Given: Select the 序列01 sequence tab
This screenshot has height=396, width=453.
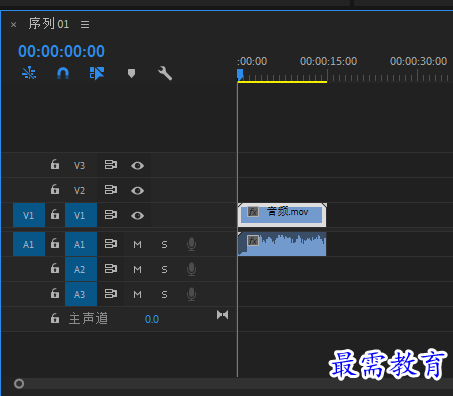Looking at the screenshot, I should pos(49,24).
